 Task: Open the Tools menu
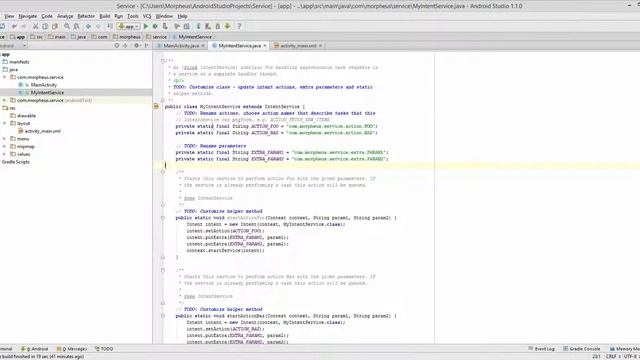133,16
